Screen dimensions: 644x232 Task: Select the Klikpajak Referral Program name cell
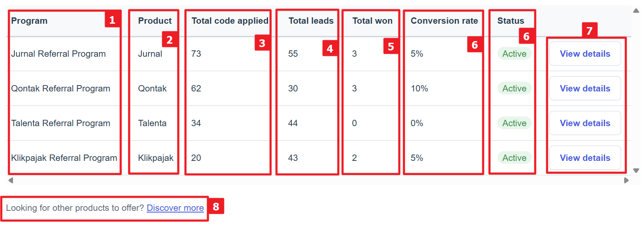64,158
